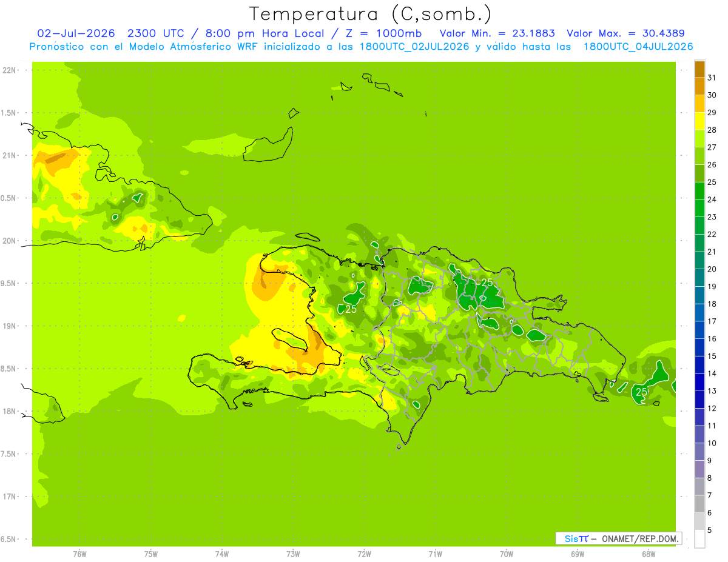Pick the green 24 degree colorbar segment
Screen dimensions: 728x562
pos(699,191)
